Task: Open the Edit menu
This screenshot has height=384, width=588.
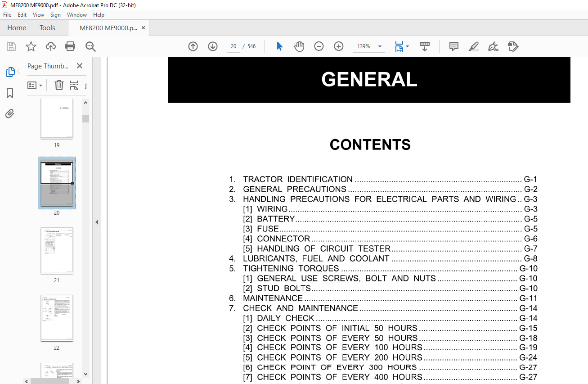Action: pos(22,15)
